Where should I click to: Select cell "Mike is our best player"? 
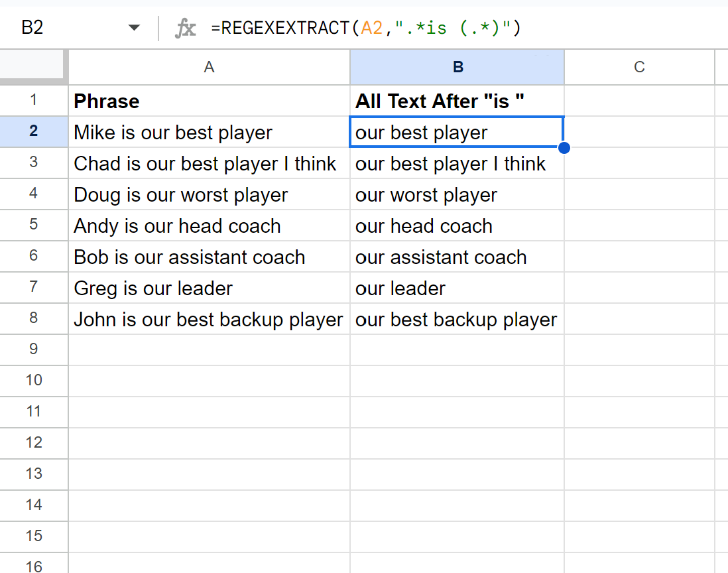tap(209, 132)
